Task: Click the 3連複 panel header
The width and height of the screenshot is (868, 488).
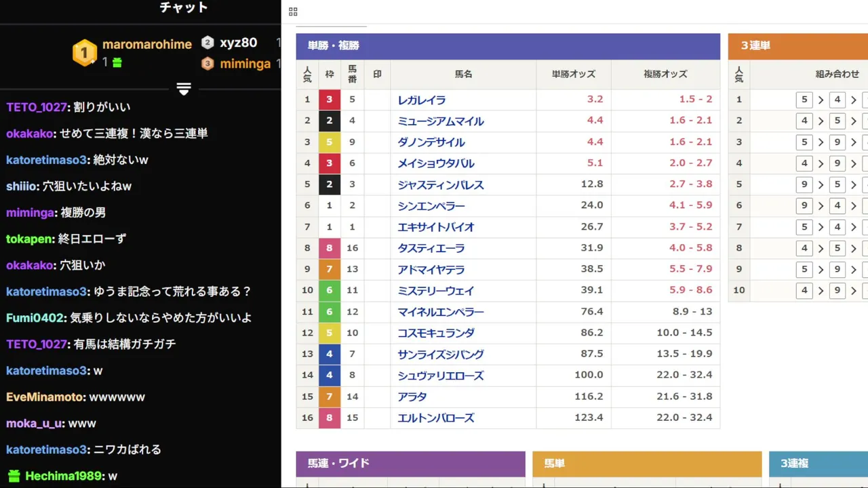Action: click(818, 464)
